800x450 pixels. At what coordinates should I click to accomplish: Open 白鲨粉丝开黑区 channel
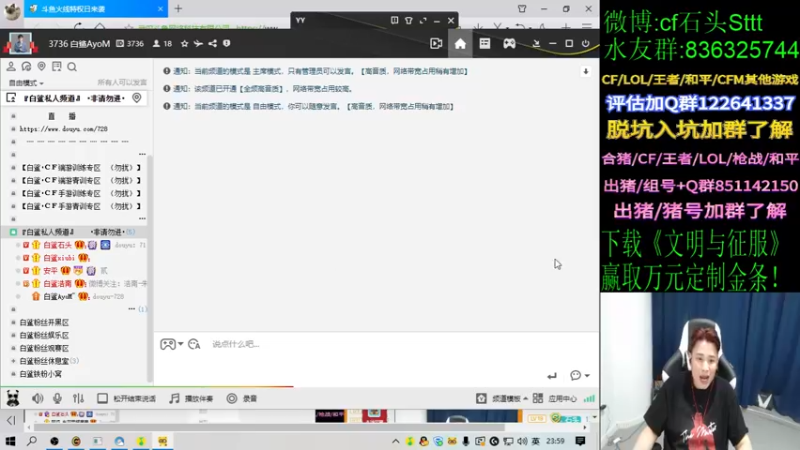44,322
